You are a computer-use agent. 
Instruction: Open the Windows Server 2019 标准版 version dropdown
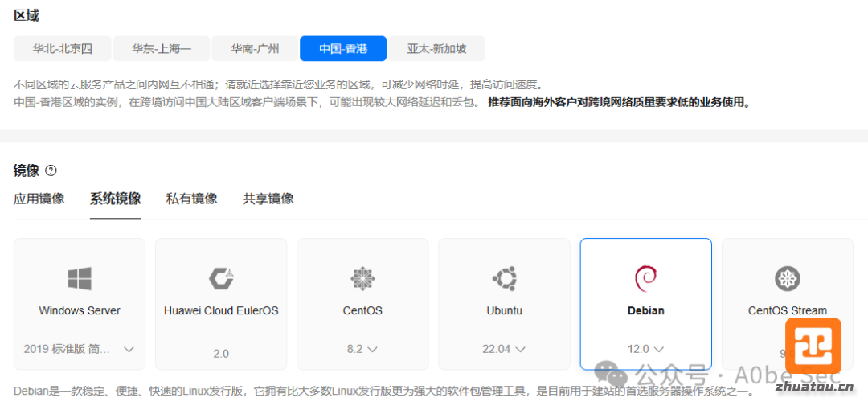79,349
